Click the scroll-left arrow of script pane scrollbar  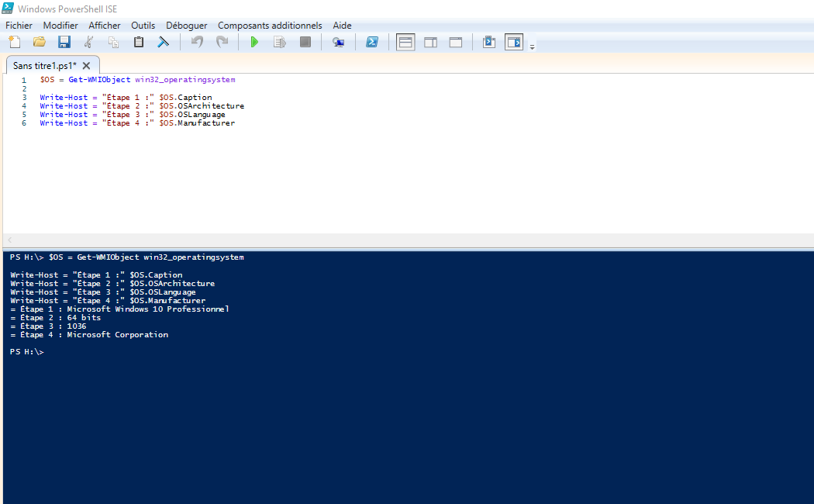9,240
